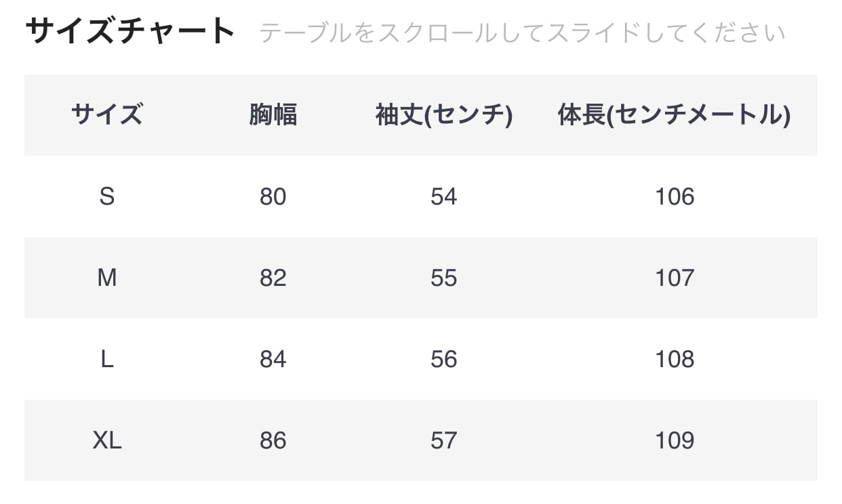Image resolution: width=842 pixels, height=504 pixels.
Task: Click the 袖丈(センチ) column header
Action: 444,115
